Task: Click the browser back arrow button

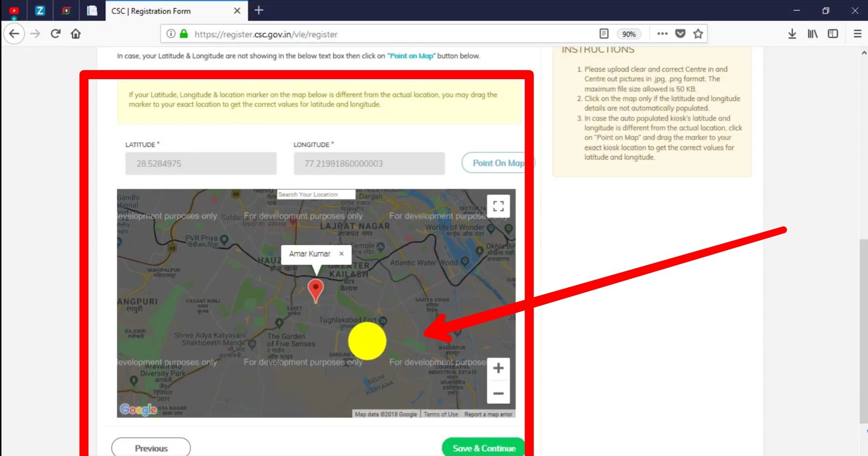Action: click(14, 34)
